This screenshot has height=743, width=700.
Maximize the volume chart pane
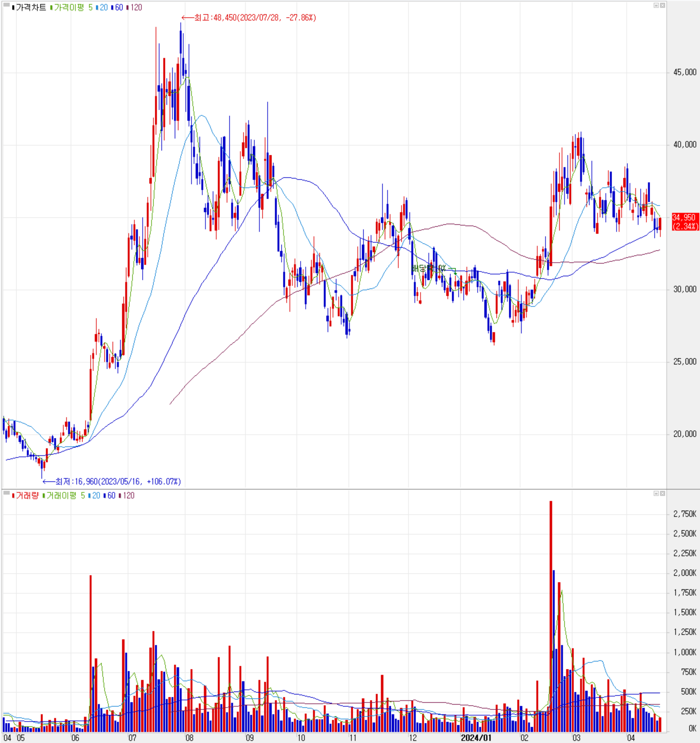coord(656,493)
